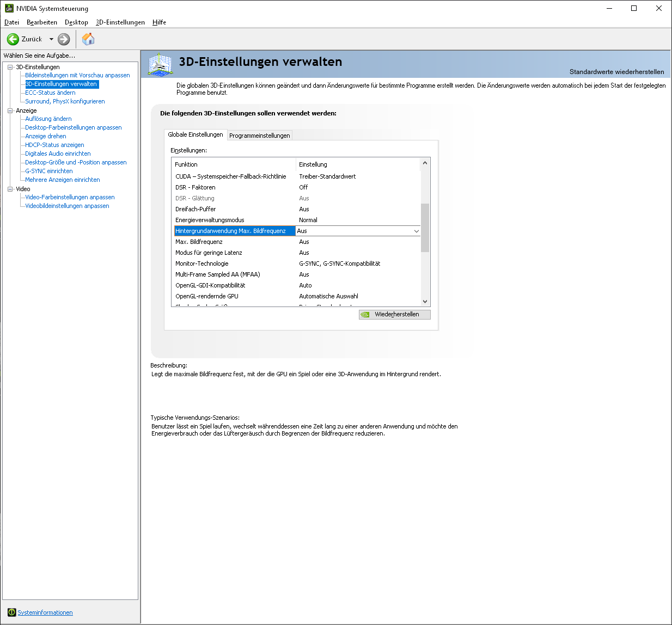
Task: Click NVIDIA logo on Wiederherstellen button
Action: point(365,315)
